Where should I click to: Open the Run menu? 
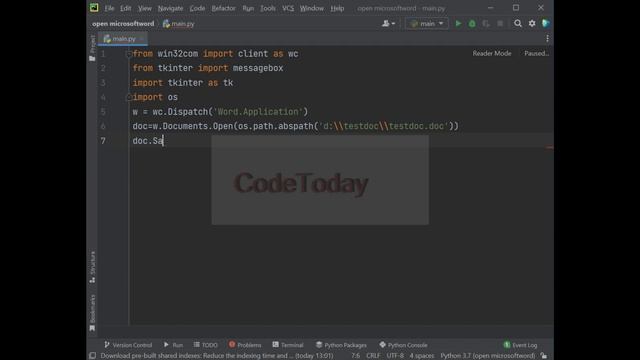tap(248, 8)
